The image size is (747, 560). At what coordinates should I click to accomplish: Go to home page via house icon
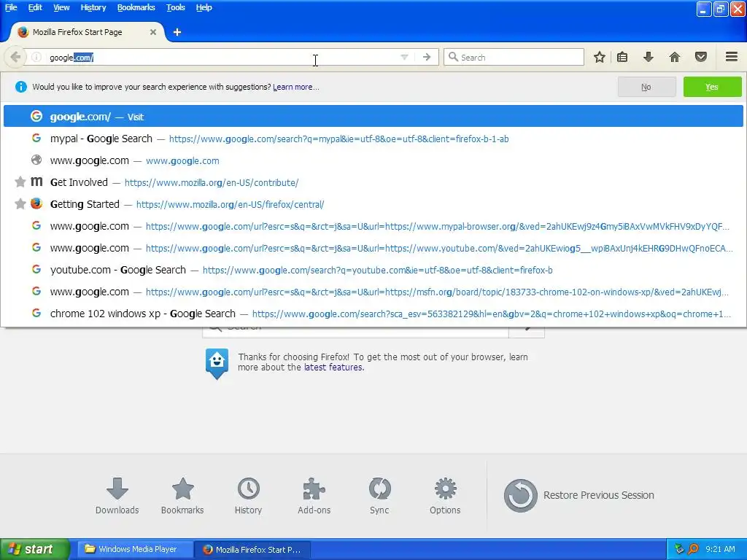coord(675,57)
